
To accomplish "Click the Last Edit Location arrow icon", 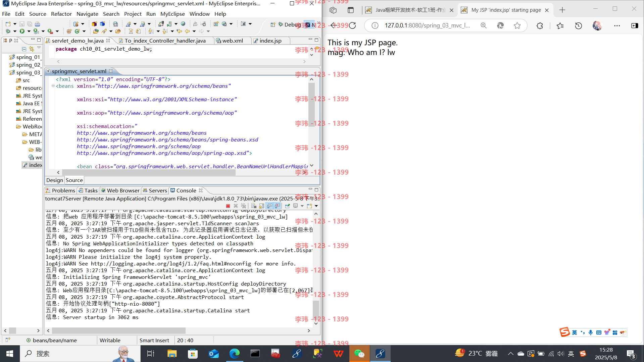I will 179,31.
